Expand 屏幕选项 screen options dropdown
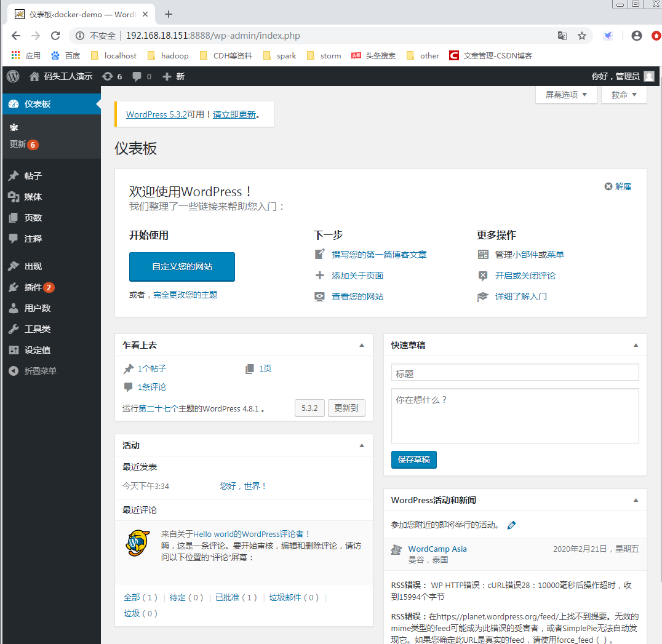 (566, 95)
